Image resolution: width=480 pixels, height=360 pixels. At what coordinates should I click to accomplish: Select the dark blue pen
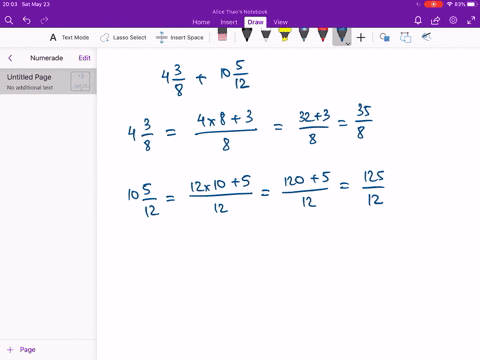[x=304, y=35]
